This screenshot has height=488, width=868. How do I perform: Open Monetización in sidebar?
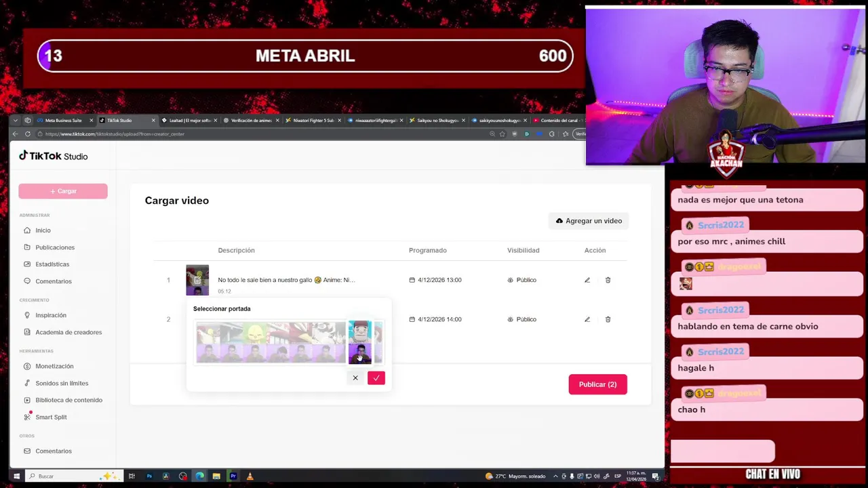(48, 366)
